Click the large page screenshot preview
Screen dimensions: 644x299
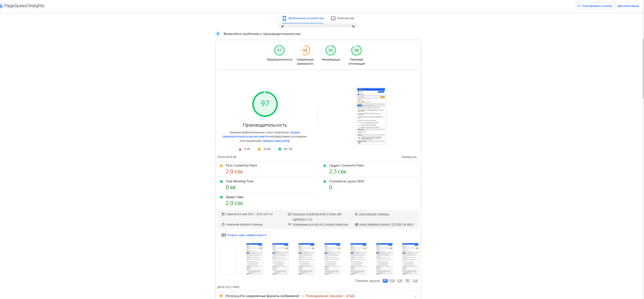[x=371, y=116]
